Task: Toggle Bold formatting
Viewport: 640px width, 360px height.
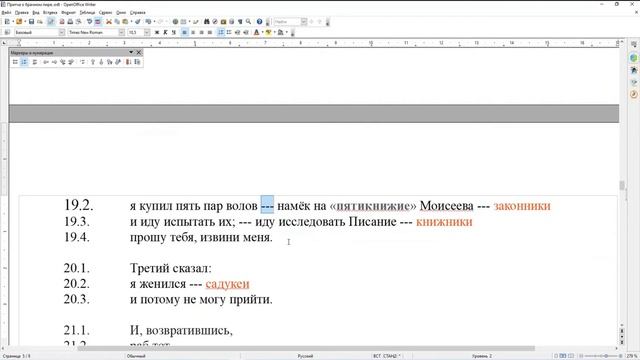Action: (157, 32)
